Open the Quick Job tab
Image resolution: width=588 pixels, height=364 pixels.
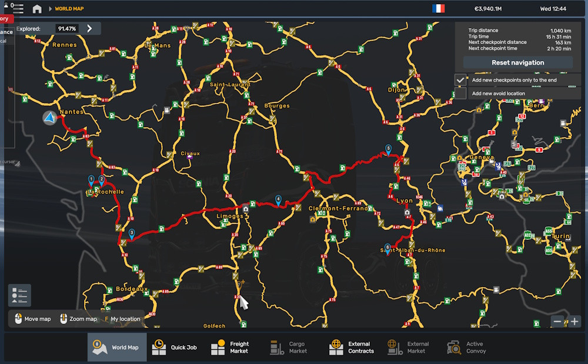pos(176,347)
